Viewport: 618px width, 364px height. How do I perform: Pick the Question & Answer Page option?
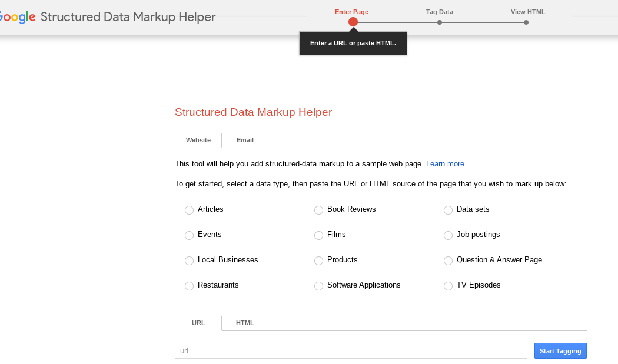tap(448, 261)
